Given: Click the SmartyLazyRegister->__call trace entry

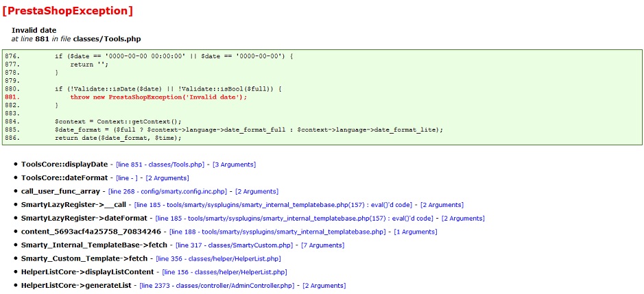Looking at the screenshot, I should point(73,205).
